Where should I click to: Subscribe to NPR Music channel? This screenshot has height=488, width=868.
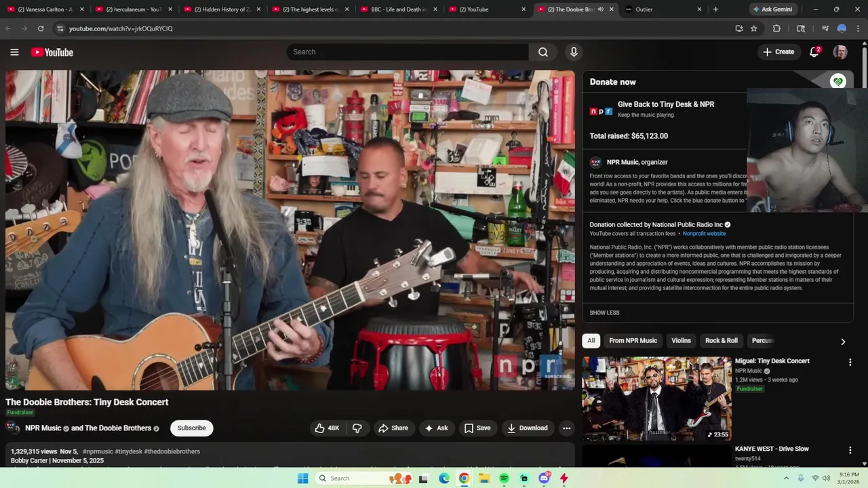pyautogui.click(x=191, y=428)
